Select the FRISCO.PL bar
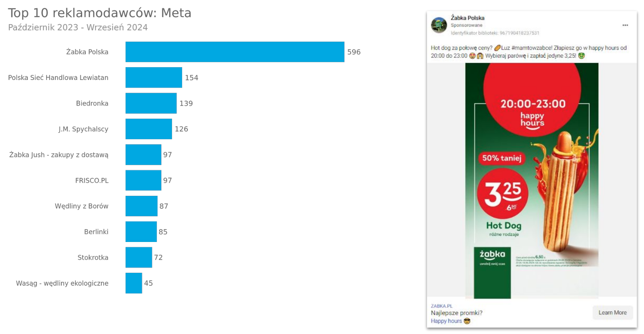Viewport: 644px width, 334px height. [x=143, y=180]
